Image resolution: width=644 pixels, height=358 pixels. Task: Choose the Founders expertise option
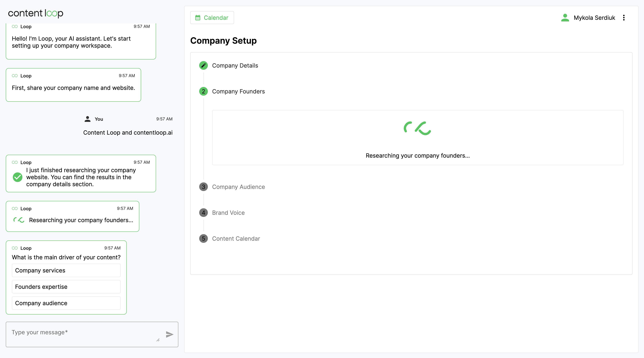click(66, 286)
